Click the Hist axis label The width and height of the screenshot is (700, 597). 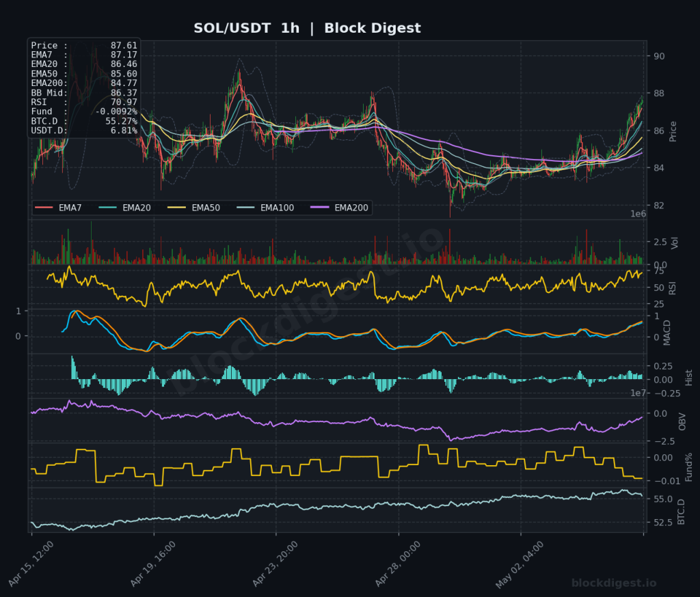[688, 378]
